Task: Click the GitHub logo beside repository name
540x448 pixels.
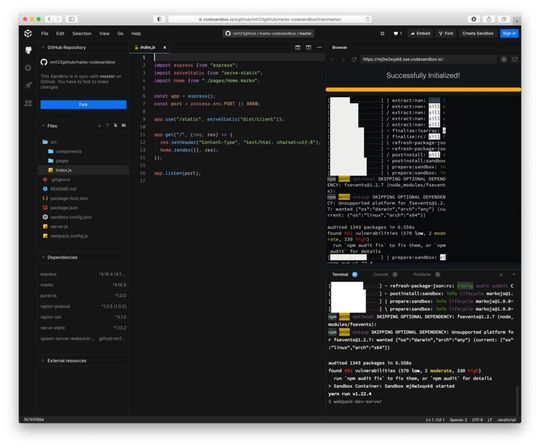Action: pos(44,62)
